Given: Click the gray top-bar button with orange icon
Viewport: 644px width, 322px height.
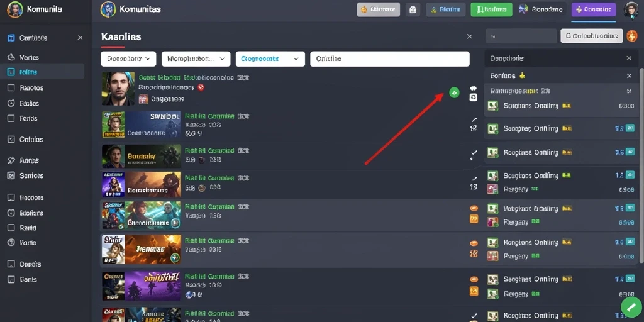Looking at the screenshot, I should click(378, 9).
